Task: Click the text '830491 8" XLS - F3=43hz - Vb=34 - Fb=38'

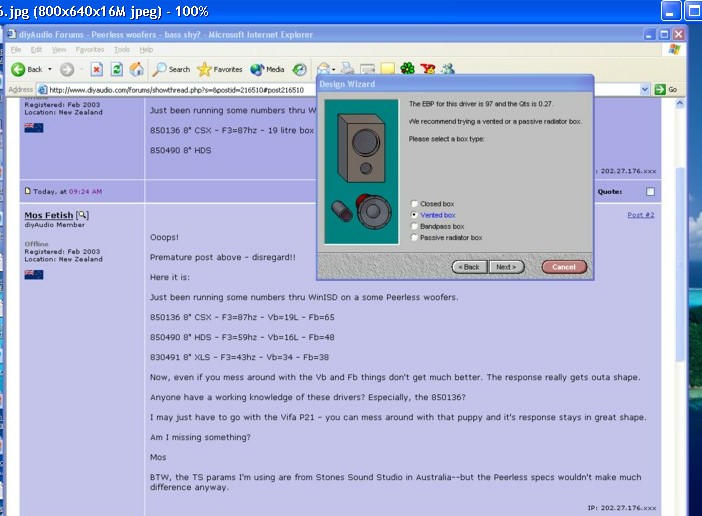Action: tap(240, 357)
